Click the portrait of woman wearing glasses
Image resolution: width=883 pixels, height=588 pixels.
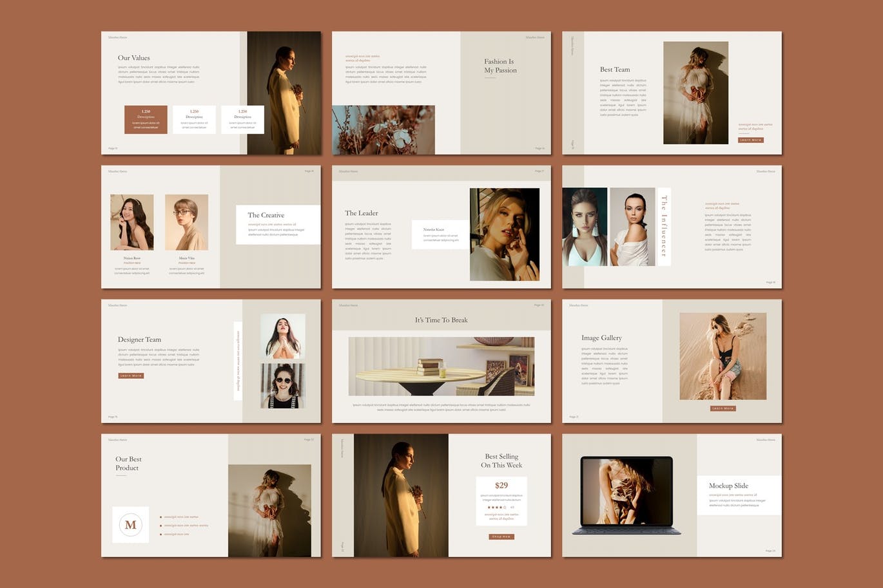[186, 222]
